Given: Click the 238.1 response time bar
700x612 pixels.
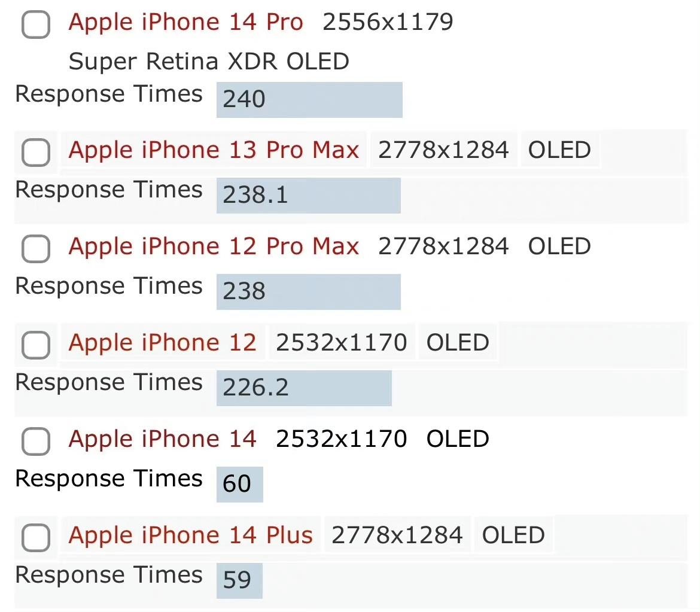Looking at the screenshot, I should pyautogui.click(x=308, y=196).
